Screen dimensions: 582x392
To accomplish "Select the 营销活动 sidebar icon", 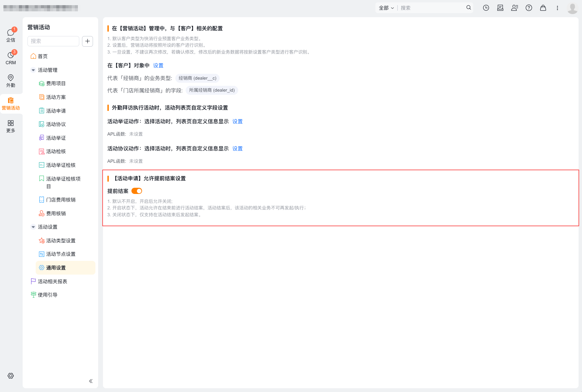I will tap(11, 103).
